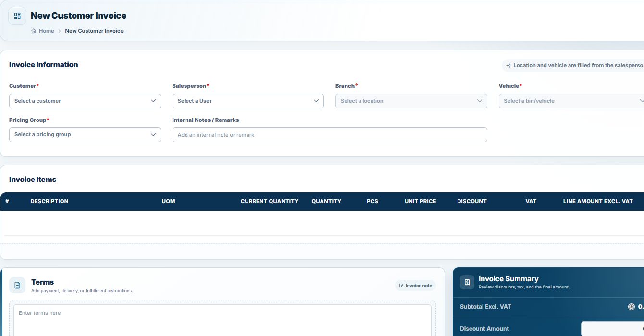Screen dimensions: 644x336
Task: Click the 'Invoice Summary' heading
Action: click(508, 279)
